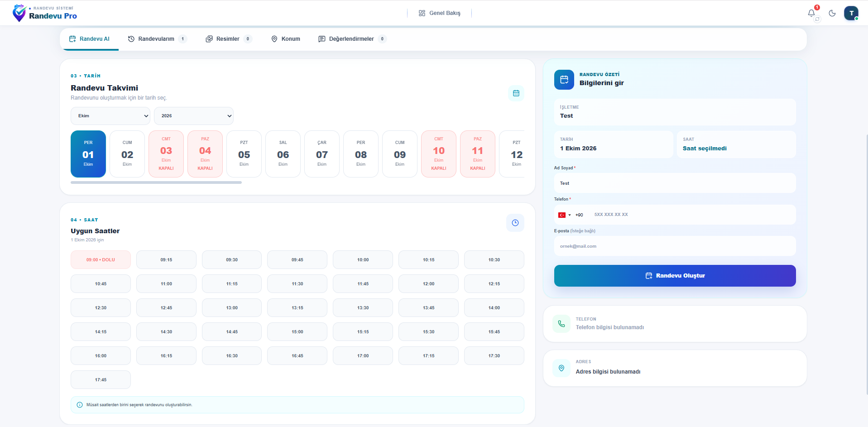Viewport: 868px width, 427px height.
Task: Expand the month dropdown showing Ekim
Action: coord(110,116)
